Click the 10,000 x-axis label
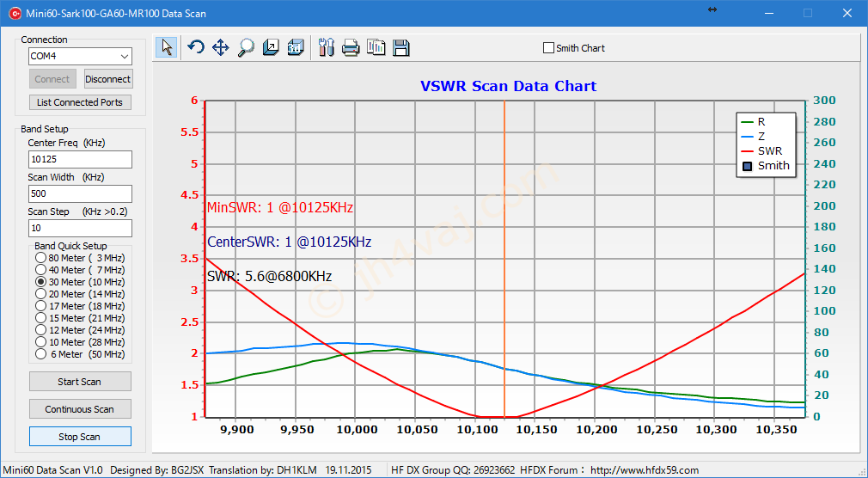 (356, 429)
